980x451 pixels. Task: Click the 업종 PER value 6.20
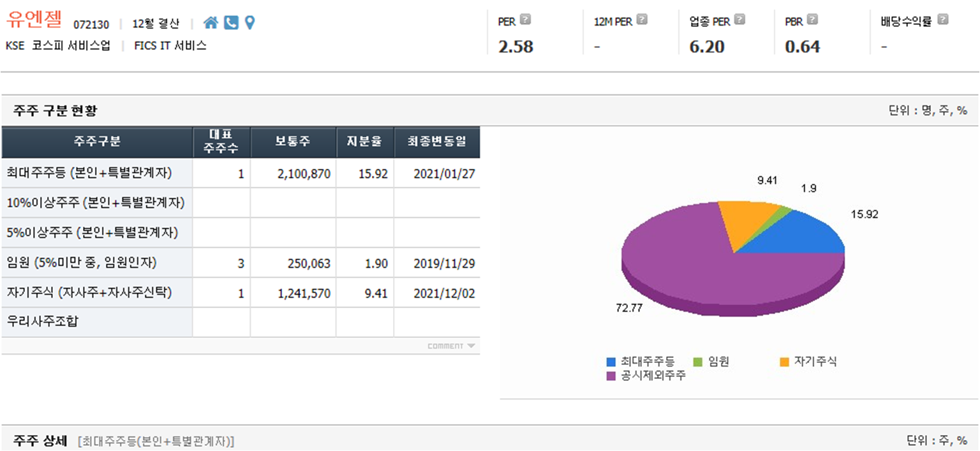(707, 47)
